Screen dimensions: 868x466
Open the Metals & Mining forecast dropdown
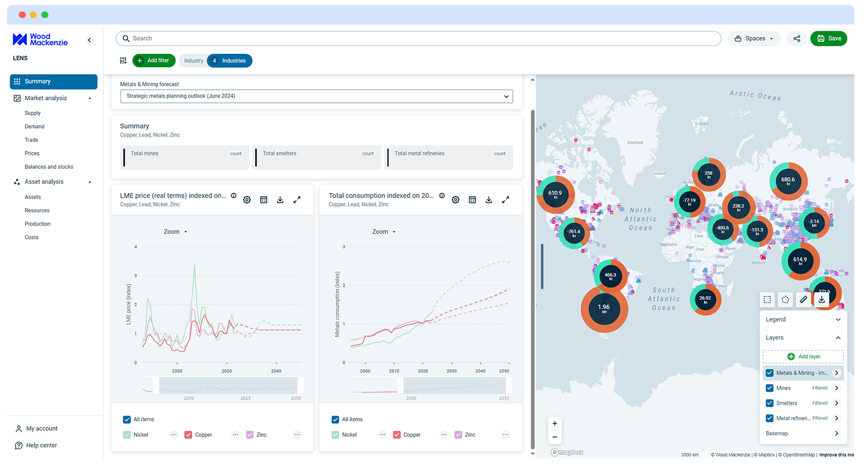pos(316,96)
